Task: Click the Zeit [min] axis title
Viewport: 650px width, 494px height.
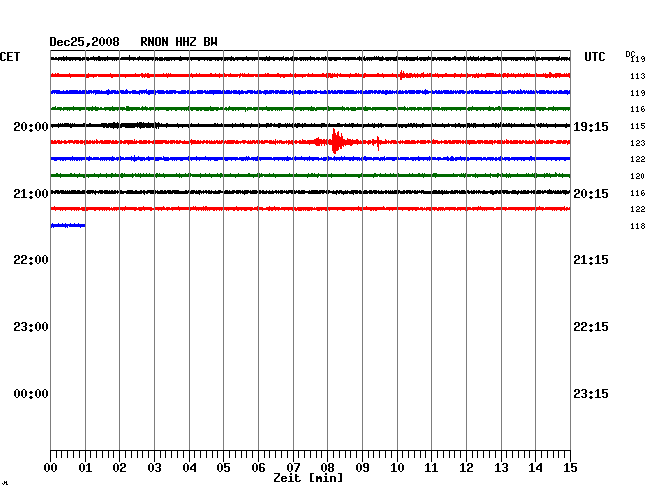Action: (x=308, y=478)
